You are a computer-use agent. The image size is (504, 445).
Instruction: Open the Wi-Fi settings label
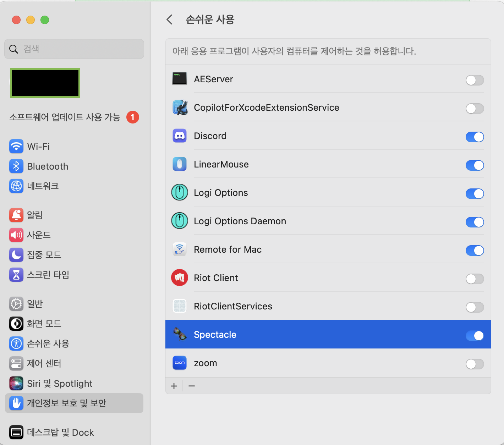(38, 147)
